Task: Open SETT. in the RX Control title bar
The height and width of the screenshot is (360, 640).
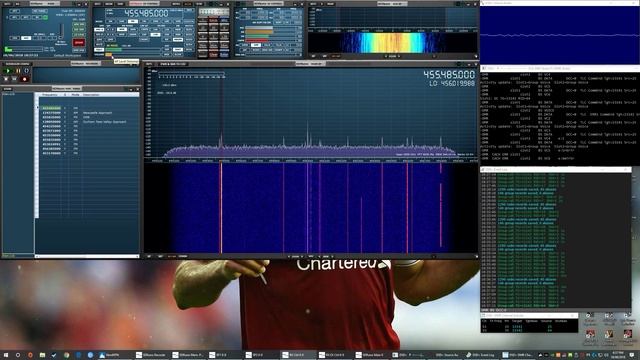Action: pos(98,4)
